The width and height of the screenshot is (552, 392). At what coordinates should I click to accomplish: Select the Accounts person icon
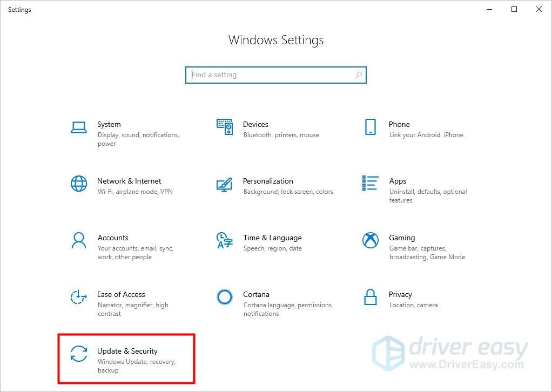click(78, 240)
